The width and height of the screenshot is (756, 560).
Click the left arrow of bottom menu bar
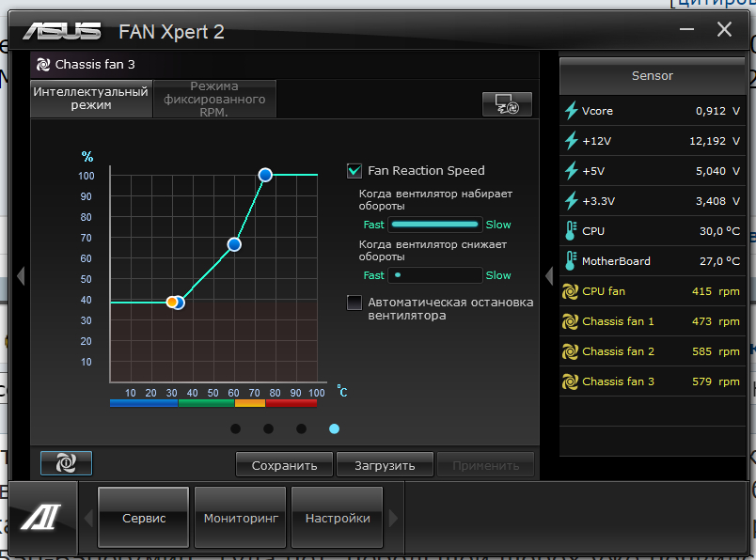click(x=88, y=518)
